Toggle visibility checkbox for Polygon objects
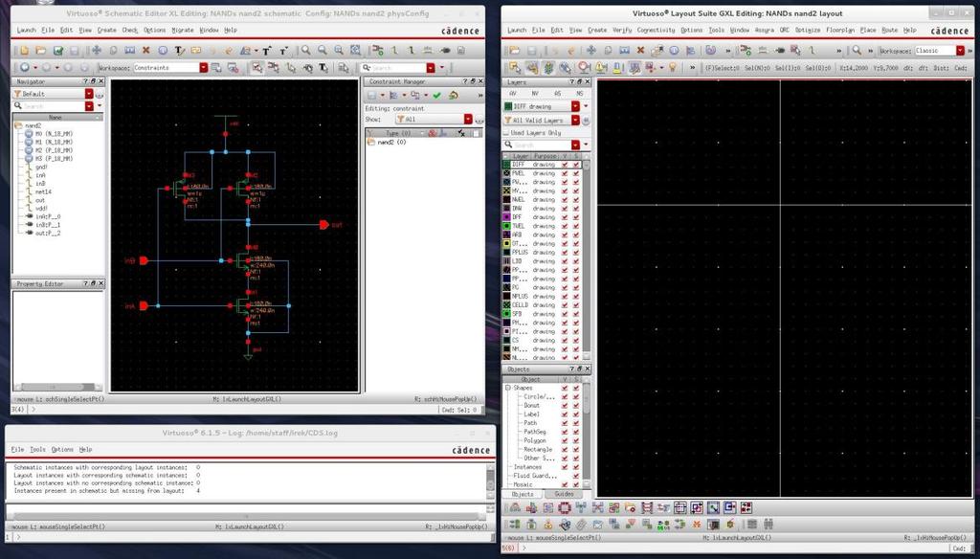This screenshot has width=980, height=559. (x=565, y=440)
